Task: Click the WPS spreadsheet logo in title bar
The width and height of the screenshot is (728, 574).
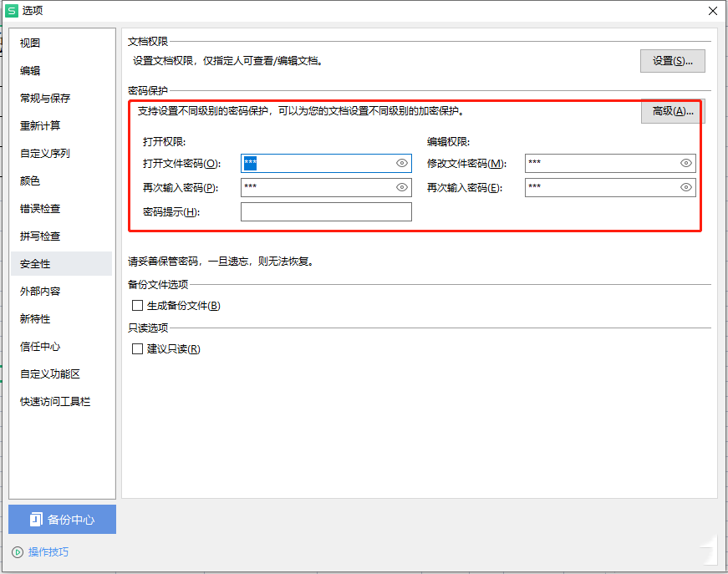Action: click(x=12, y=11)
